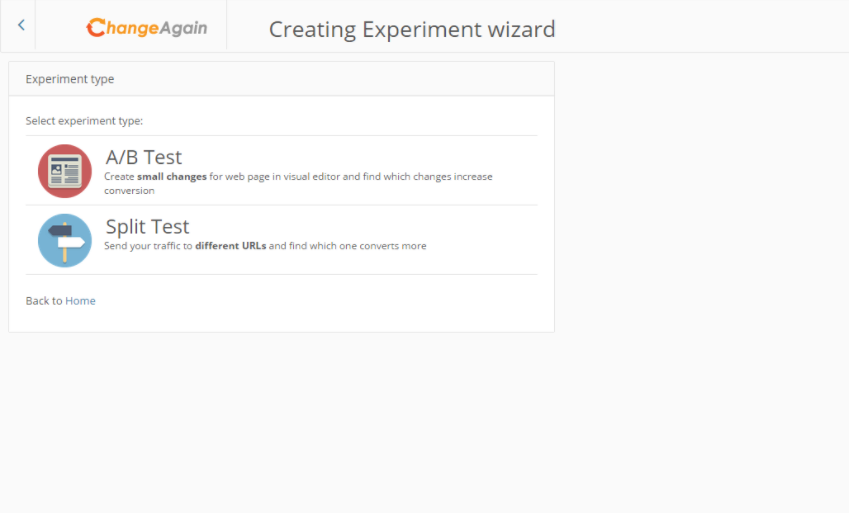Click the word 'conversion' under A/B Test
This screenshot has width=849, height=513.
(129, 190)
